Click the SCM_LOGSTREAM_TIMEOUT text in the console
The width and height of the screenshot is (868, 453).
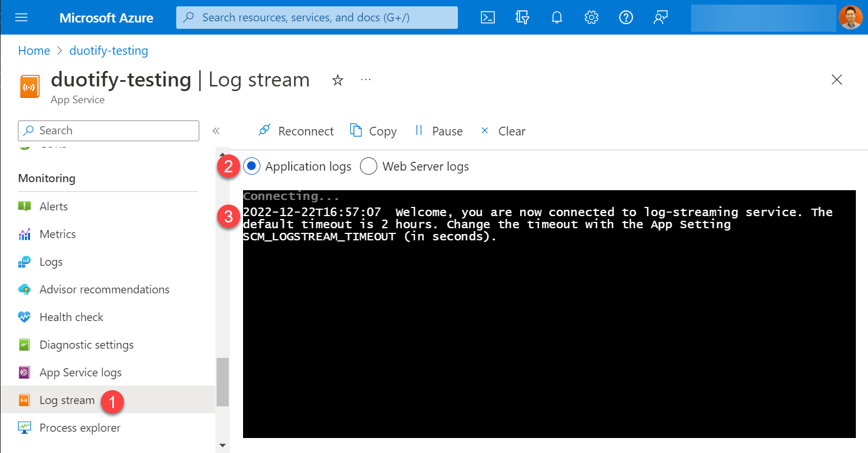coord(320,236)
